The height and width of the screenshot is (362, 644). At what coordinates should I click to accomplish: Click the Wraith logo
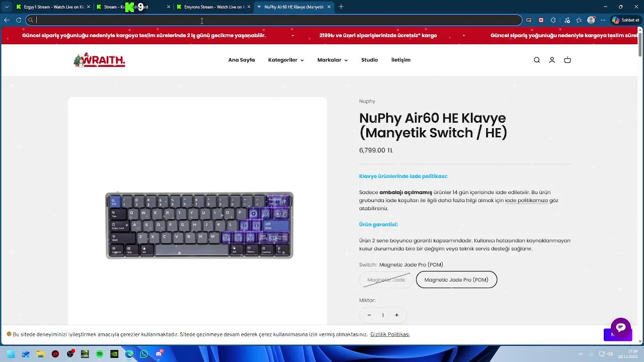(x=99, y=60)
